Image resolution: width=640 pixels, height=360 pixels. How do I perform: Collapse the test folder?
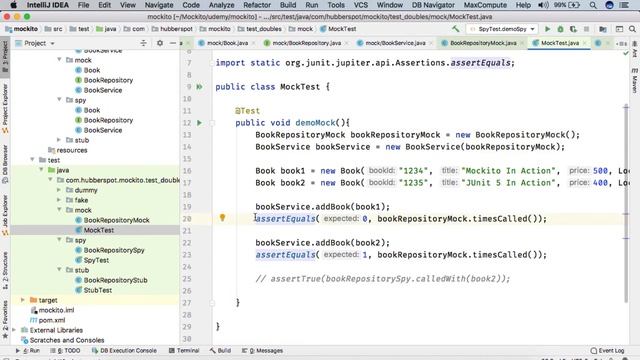32,160
